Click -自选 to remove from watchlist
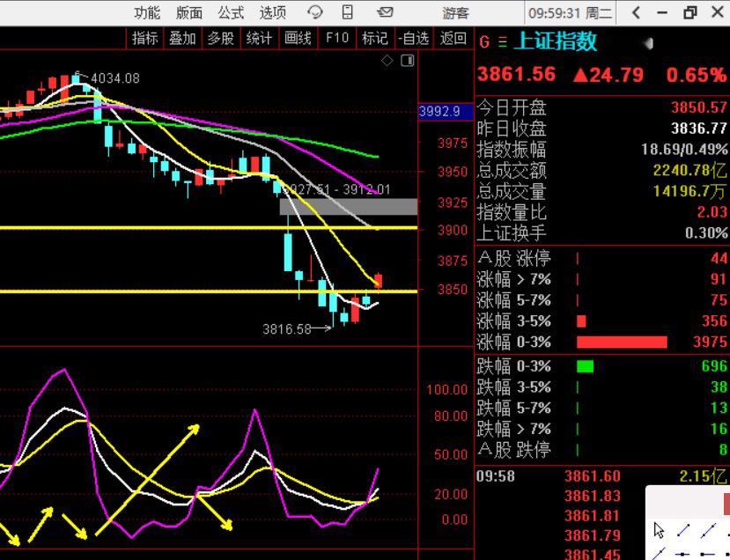Screen dimensions: 730x560 pyautogui.click(x=413, y=38)
